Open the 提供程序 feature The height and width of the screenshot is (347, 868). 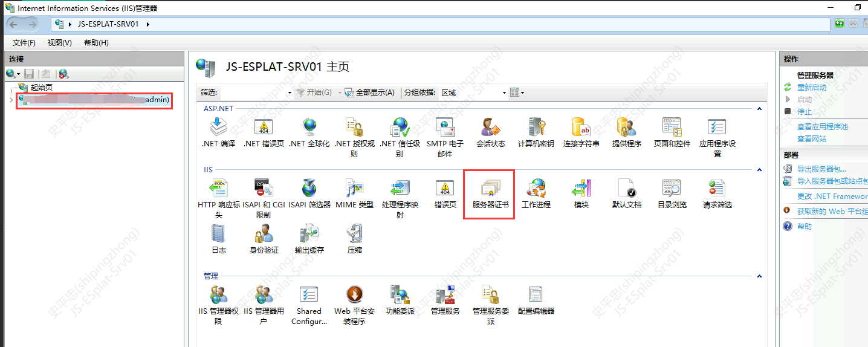(x=626, y=133)
